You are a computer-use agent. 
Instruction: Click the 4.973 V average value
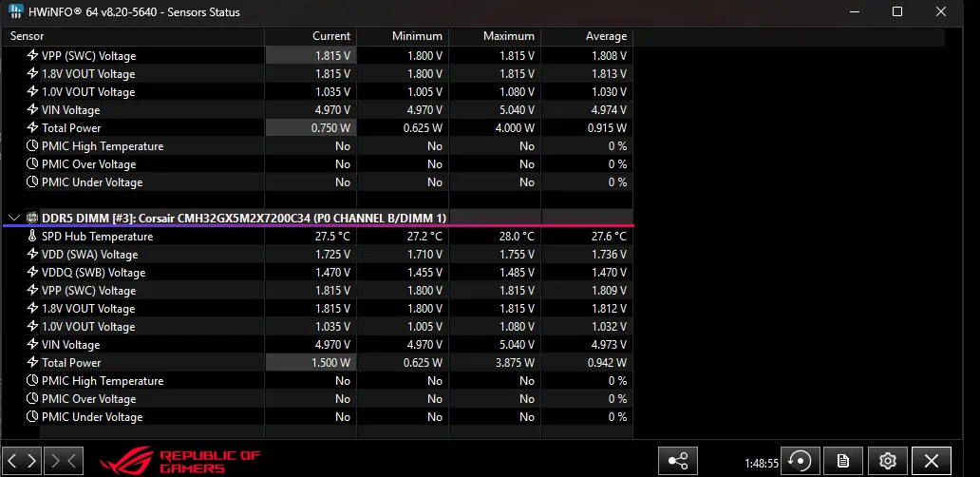609,345
